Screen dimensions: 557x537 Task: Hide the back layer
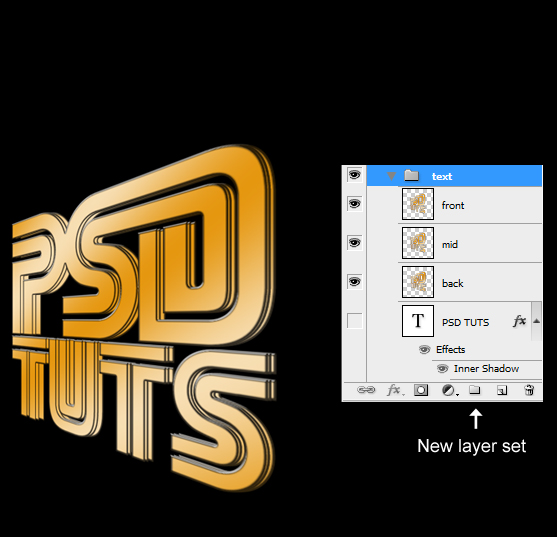coord(354,282)
